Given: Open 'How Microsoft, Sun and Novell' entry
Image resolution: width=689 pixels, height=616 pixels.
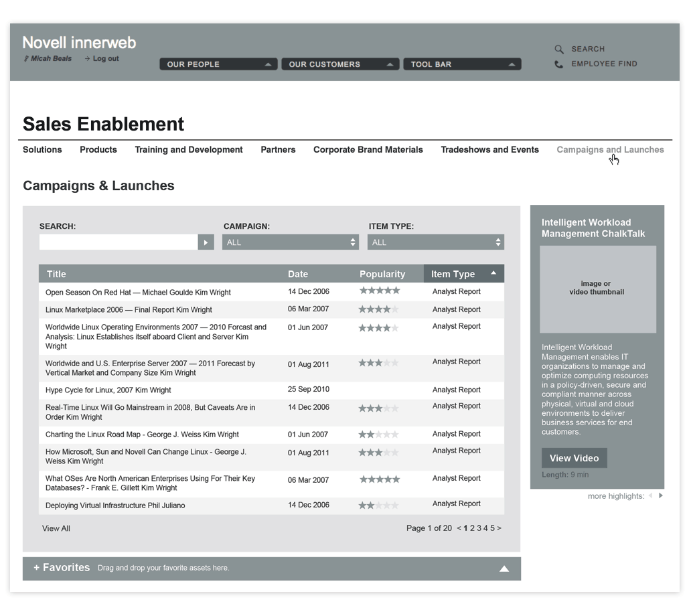Looking at the screenshot, I should coord(146,457).
